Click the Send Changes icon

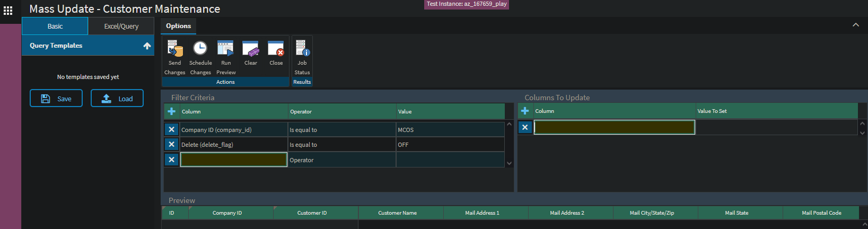pos(174,49)
